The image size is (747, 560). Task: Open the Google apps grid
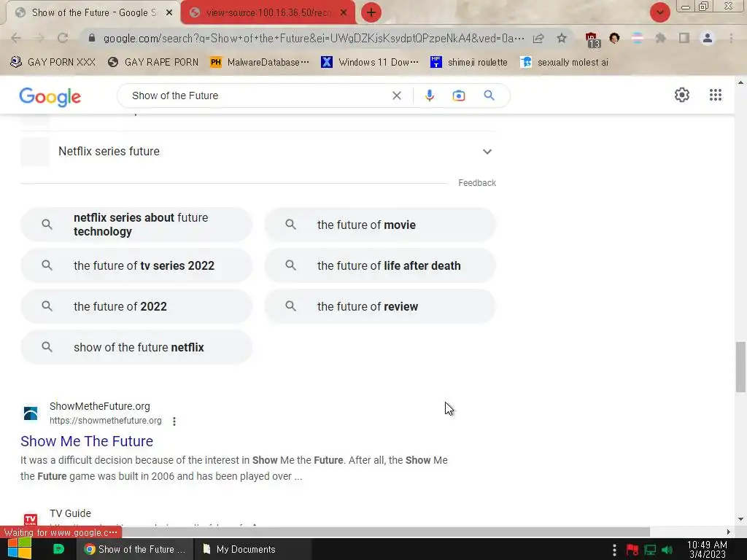pyautogui.click(x=715, y=95)
